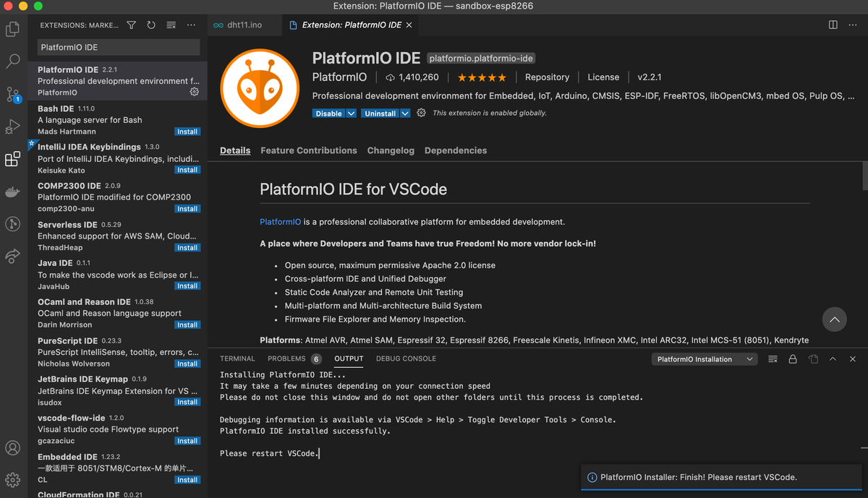Open PlatformIO Installation output channel dropdown

pyautogui.click(x=704, y=359)
